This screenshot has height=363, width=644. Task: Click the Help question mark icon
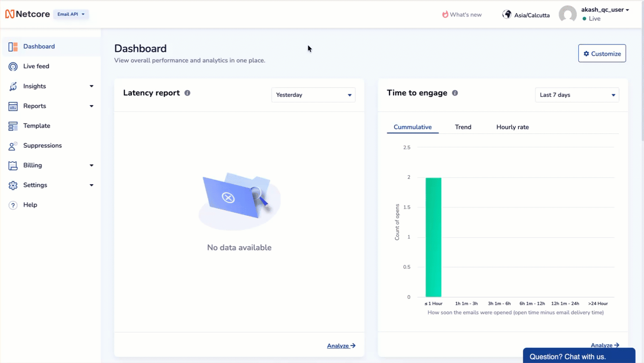click(x=13, y=204)
